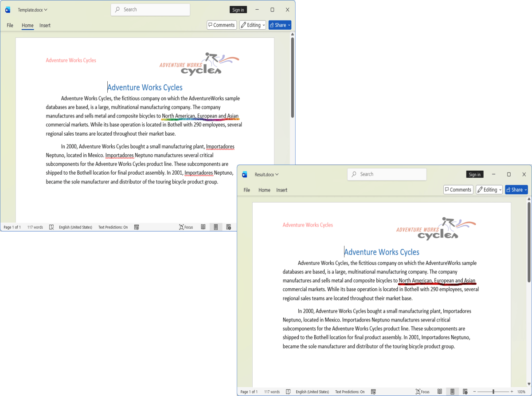Click the proofing book icon in Result.docx
Image resolution: width=532 pixels, height=396 pixels.
point(288,392)
